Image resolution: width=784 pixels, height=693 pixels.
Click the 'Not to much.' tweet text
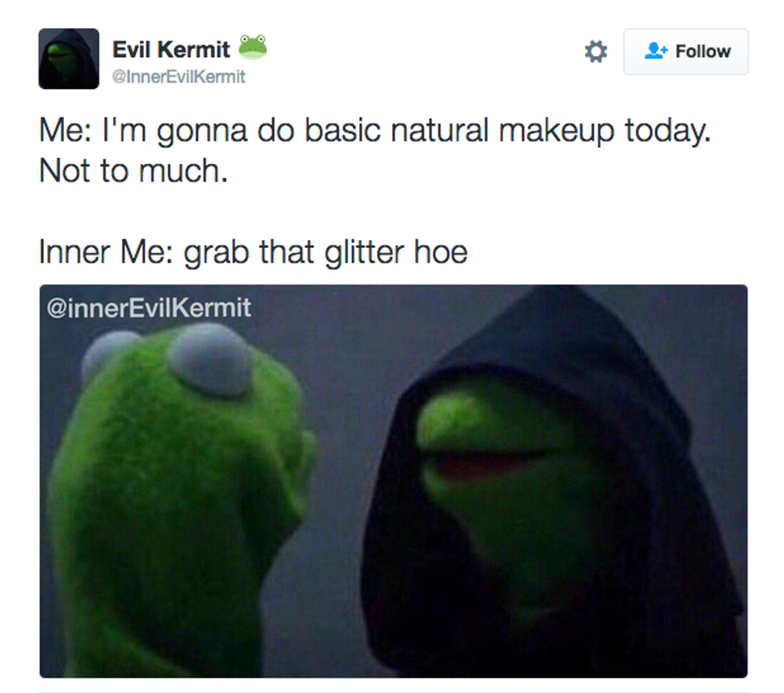pyautogui.click(x=134, y=171)
